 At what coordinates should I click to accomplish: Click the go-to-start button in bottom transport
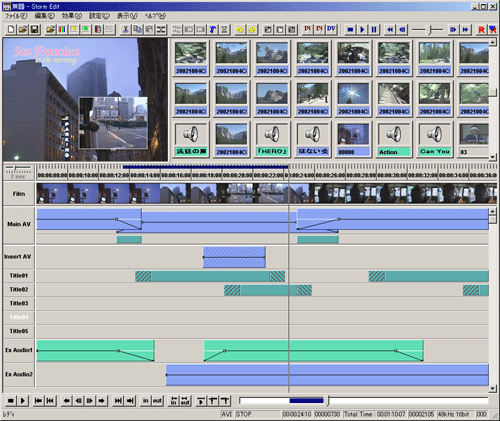pos(38,400)
